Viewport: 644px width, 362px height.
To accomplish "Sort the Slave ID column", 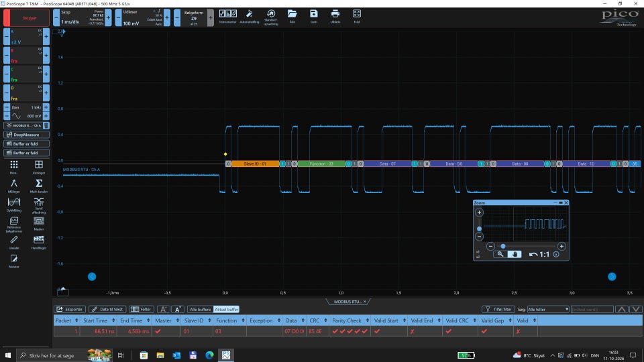I will point(197,320).
